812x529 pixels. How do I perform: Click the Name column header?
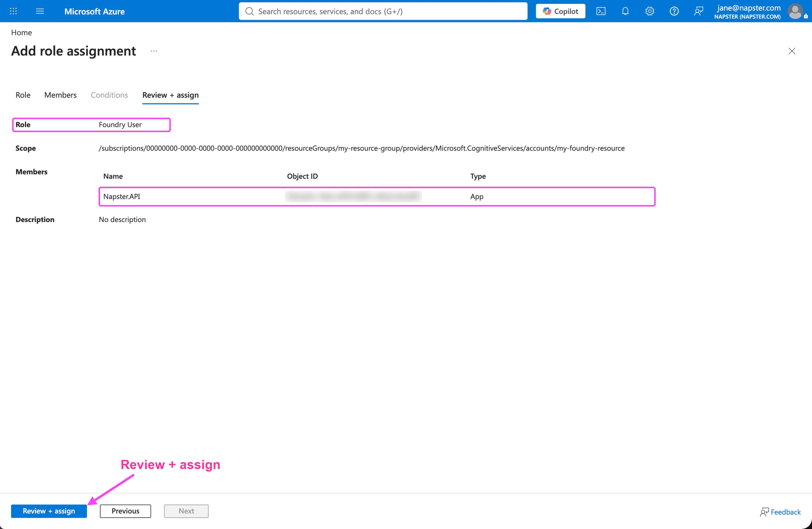(x=113, y=176)
